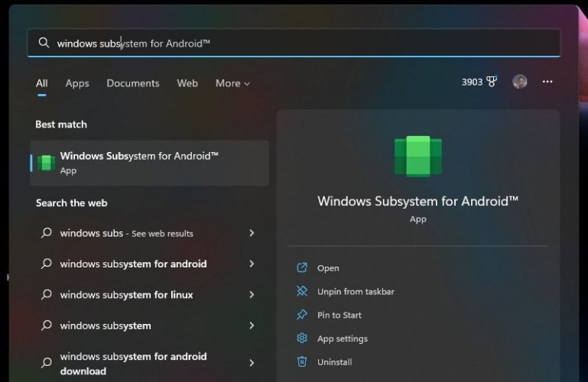The width and height of the screenshot is (588, 382).
Task: Expand arrow for 'windows subs' result
Action: (252, 233)
